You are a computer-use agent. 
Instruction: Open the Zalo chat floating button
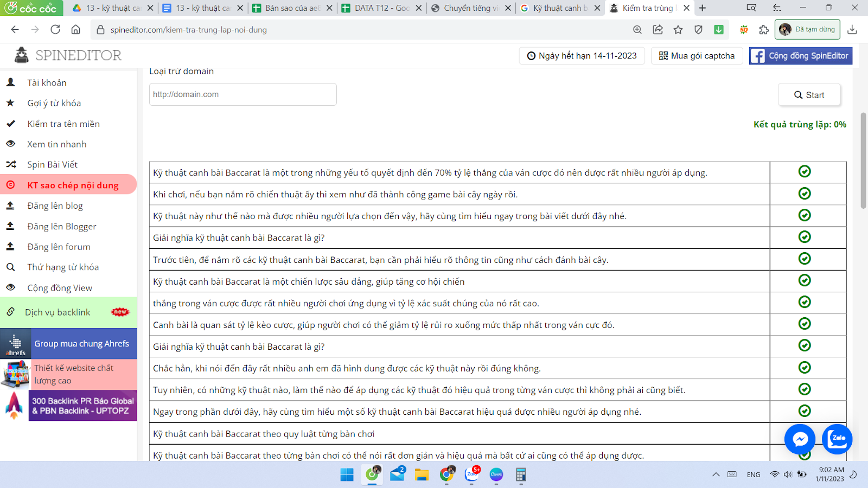coord(837,439)
